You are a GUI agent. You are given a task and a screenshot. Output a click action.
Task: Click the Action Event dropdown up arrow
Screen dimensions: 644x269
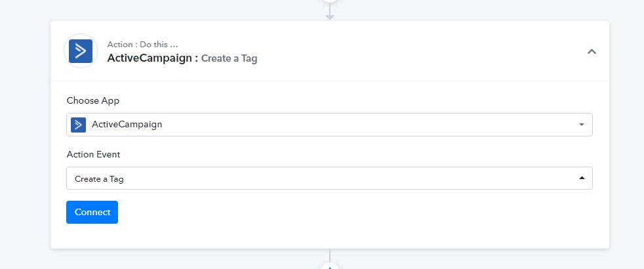click(x=582, y=178)
